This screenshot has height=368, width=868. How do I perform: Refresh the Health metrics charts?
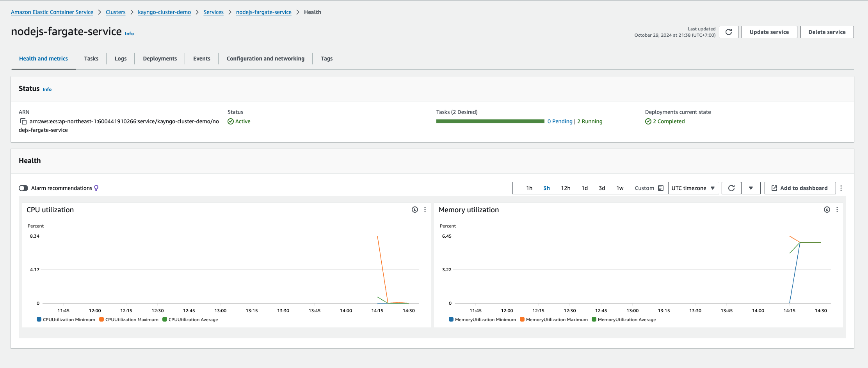[x=731, y=188]
